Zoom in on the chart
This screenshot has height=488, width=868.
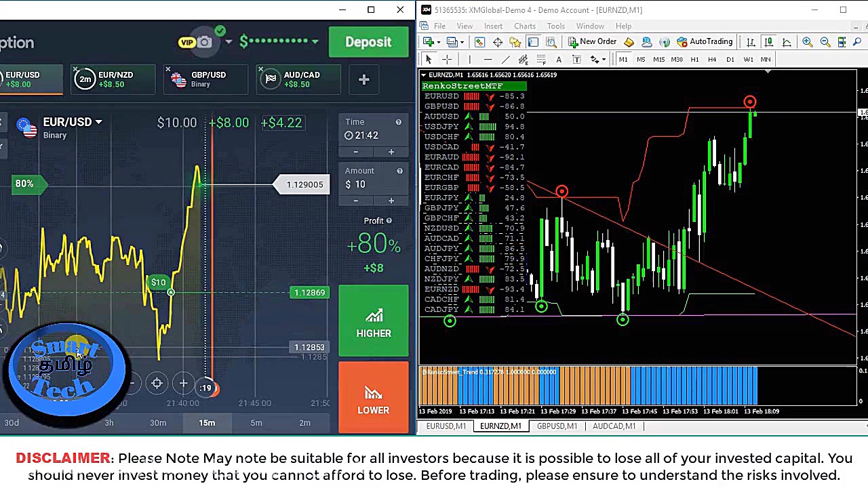click(x=808, y=42)
